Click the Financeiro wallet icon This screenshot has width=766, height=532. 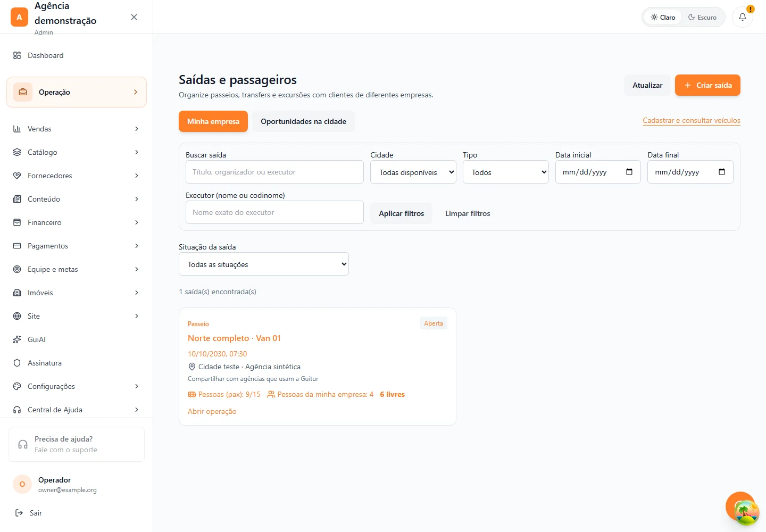pyautogui.click(x=17, y=222)
